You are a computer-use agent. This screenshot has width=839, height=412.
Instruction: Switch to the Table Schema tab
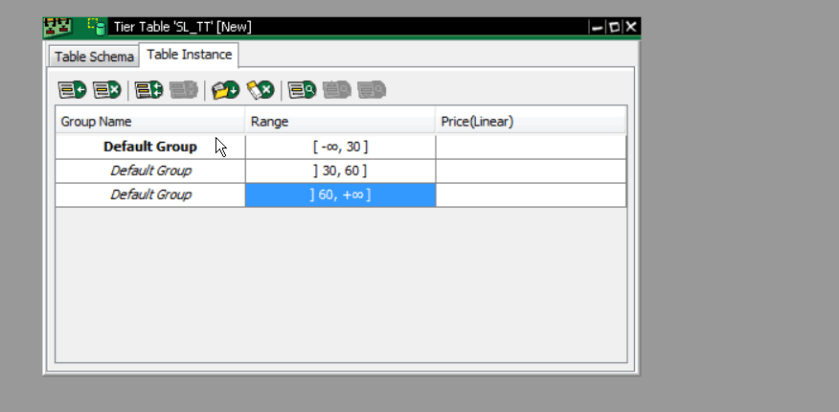(94, 57)
